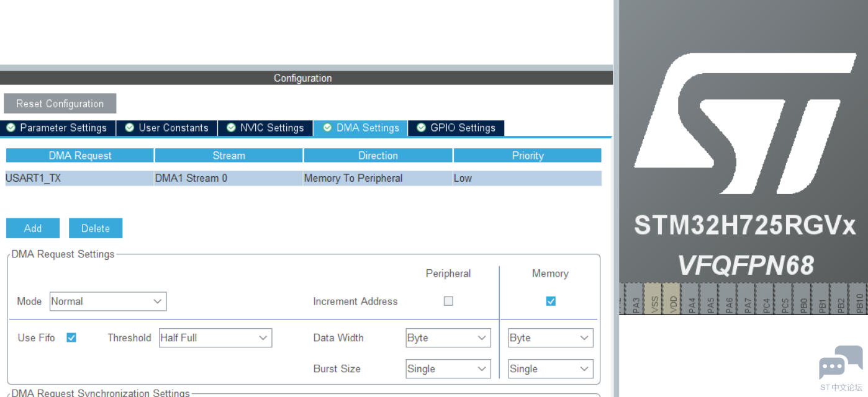Open the Peripheral Burst Size dropdown
Image resolution: width=868 pixels, height=397 pixels.
click(x=448, y=368)
